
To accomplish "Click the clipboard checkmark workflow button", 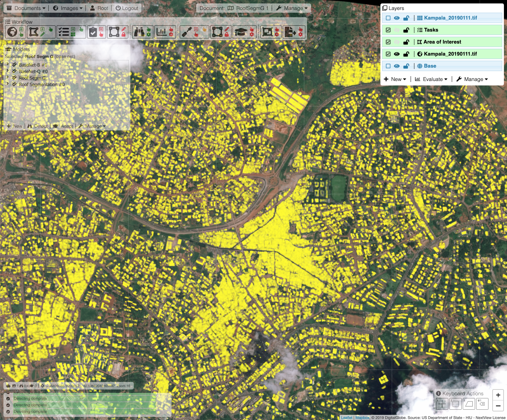I will point(96,32).
